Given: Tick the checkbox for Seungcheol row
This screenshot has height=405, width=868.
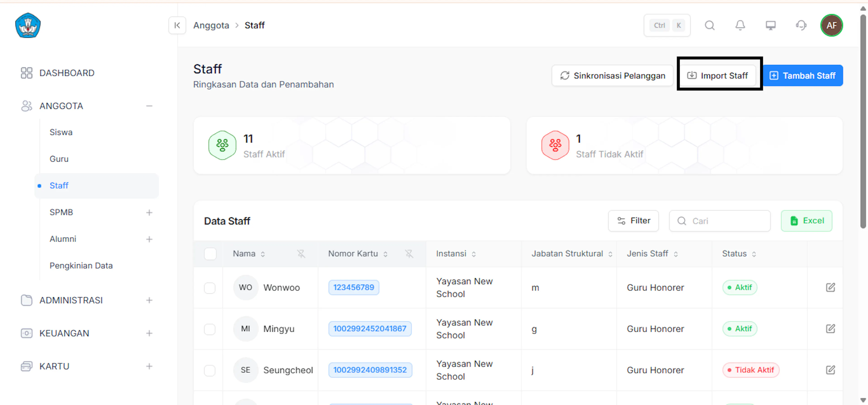Looking at the screenshot, I should point(210,371).
